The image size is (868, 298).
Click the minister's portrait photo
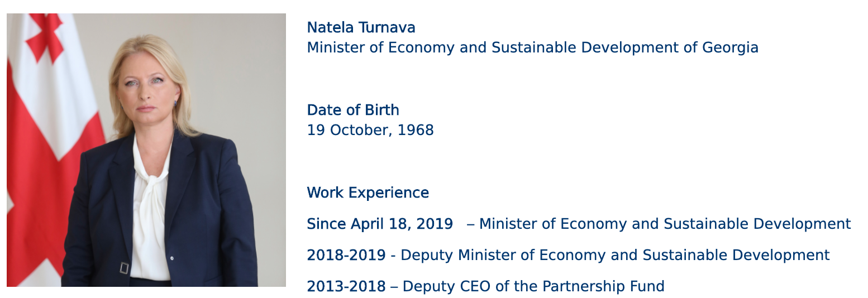pyautogui.click(x=146, y=150)
